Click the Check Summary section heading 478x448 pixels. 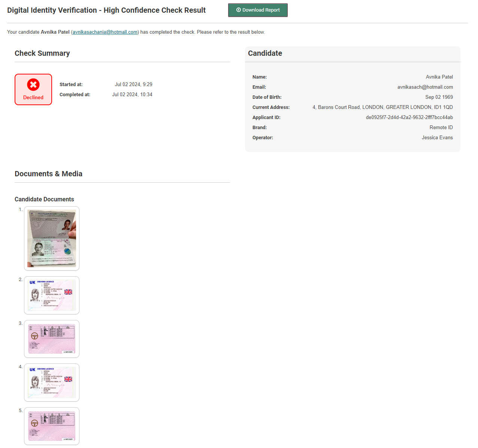click(x=42, y=53)
